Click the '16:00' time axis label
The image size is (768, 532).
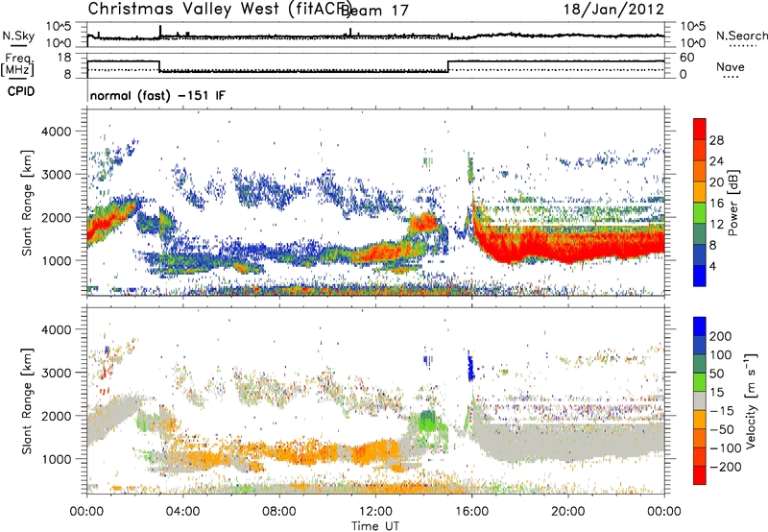[x=471, y=512]
